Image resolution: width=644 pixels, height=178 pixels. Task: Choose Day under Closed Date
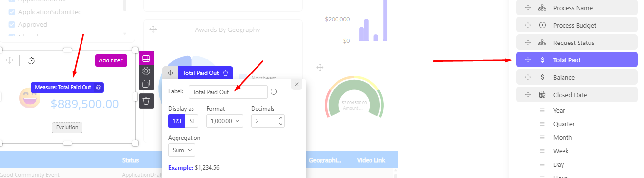coord(559,164)
